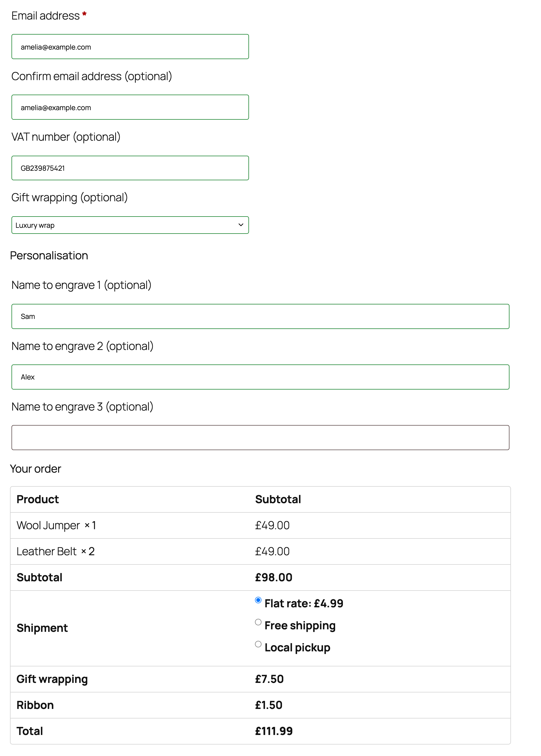541x756 pixels.
Task: Focus the VAT number input field
Action: [x=130, y=168]
